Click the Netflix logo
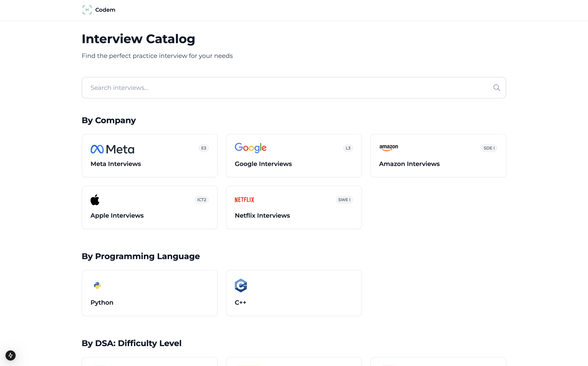Viewport: 588px width, 366px height. pyautogui.click(x=244, y=200)
